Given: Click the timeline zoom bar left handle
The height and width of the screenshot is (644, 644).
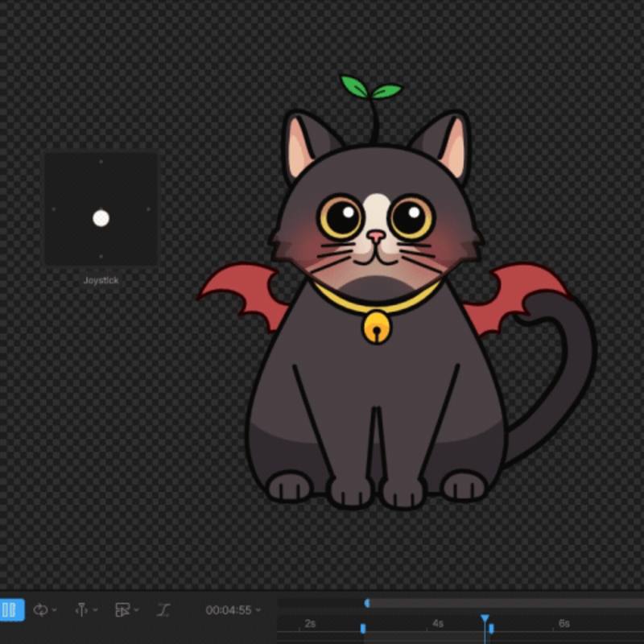Looking at the screenshot, I should click(367, 603).
